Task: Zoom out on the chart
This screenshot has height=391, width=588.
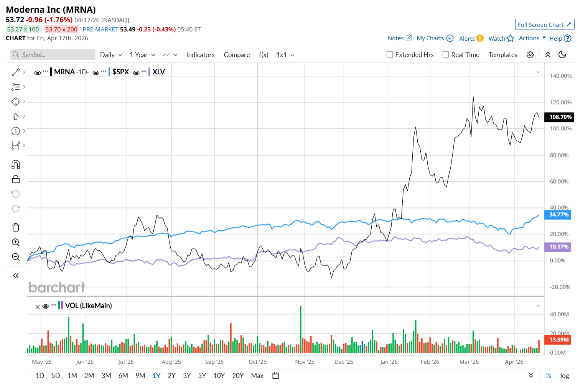Action: coord(16,257)
